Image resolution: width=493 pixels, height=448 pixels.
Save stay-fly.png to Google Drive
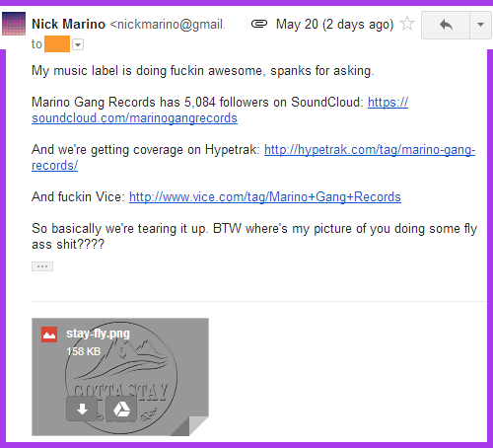coord(121,409)
